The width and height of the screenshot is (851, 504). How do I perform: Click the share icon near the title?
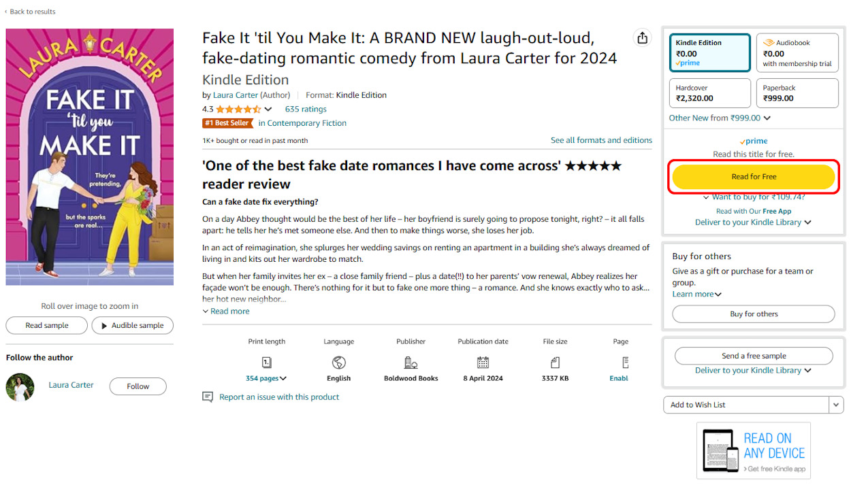(642, 38)
